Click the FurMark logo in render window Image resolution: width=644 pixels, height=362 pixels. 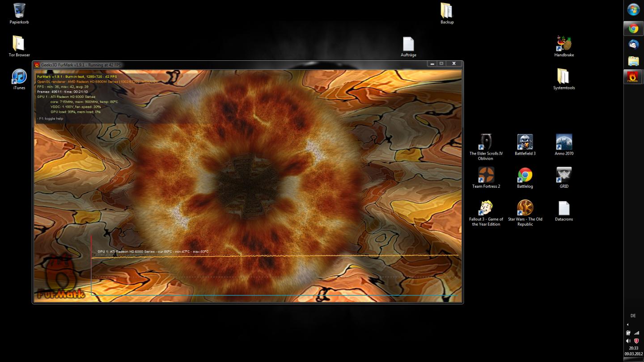[60, 278]
